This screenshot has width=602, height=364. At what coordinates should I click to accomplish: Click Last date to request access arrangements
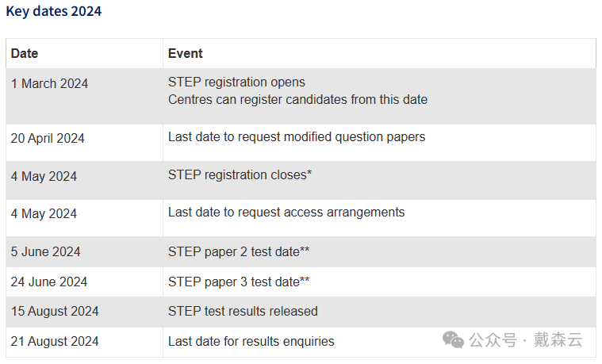tap(286, 213)
